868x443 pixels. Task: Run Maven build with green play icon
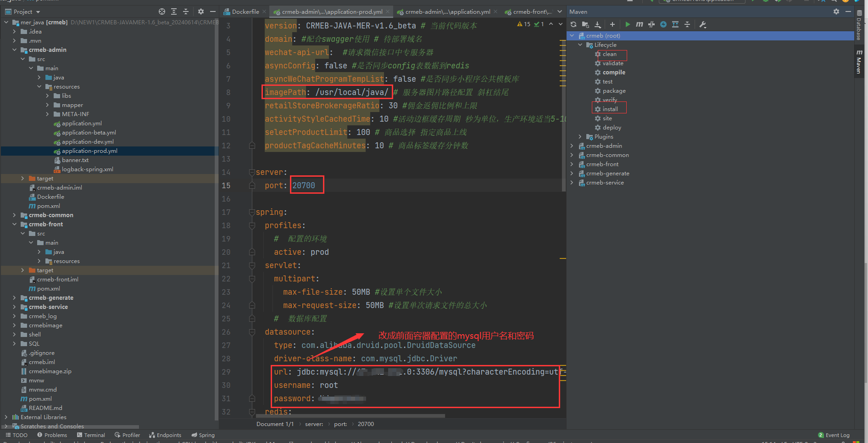tap(628, 24)
